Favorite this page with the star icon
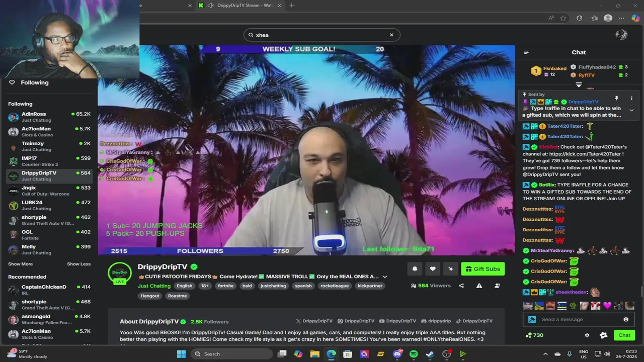Image resolution: width=644 pixels, height=362 pixels. pos(563,18)
